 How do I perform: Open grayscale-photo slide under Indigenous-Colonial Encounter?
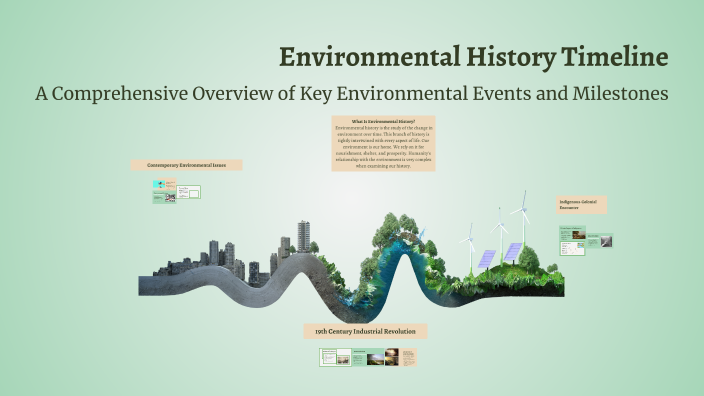tap(600, 241)
